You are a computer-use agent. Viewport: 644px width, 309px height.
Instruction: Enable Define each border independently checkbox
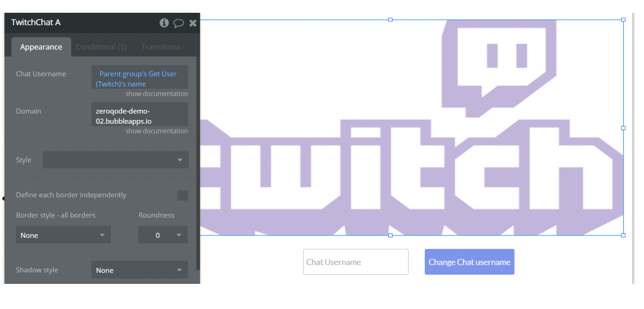(x=183, y=195)
